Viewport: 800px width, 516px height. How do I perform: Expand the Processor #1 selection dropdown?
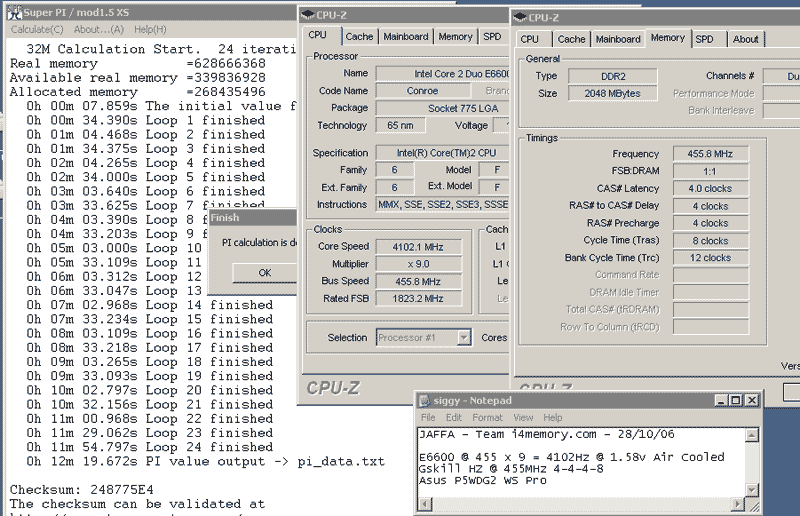(x=464, y=338)
